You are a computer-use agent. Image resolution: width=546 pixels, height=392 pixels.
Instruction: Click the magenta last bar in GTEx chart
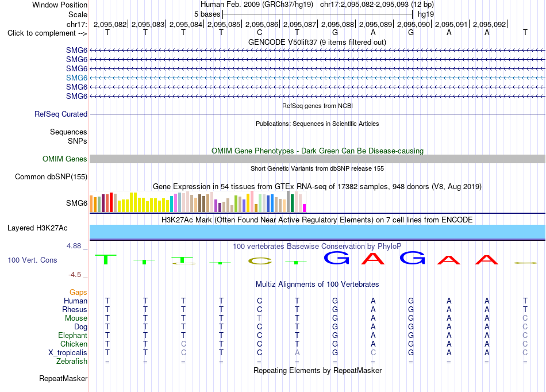pyautogui.click(x=305, y=208)
